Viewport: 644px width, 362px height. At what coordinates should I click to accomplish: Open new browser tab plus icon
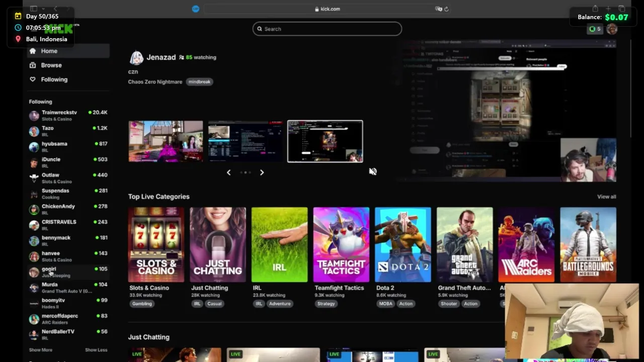click(608, 9)
